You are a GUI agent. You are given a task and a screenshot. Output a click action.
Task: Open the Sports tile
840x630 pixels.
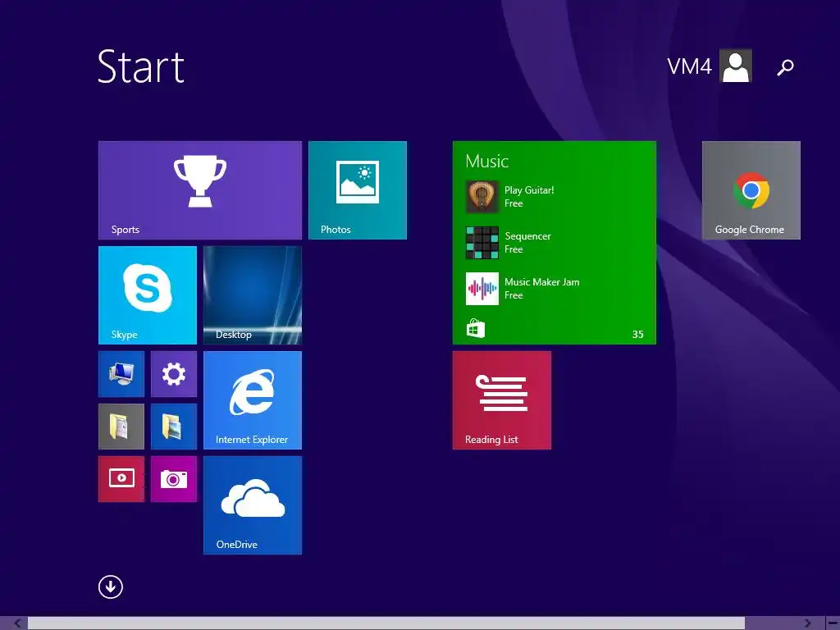click(x=200, y=190)
